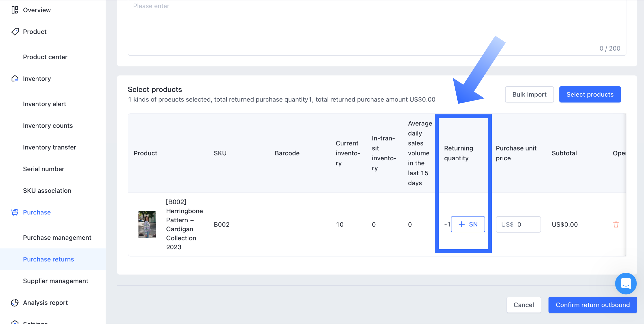
Task: Open the Supplier management page
Action: coord(56,281)
